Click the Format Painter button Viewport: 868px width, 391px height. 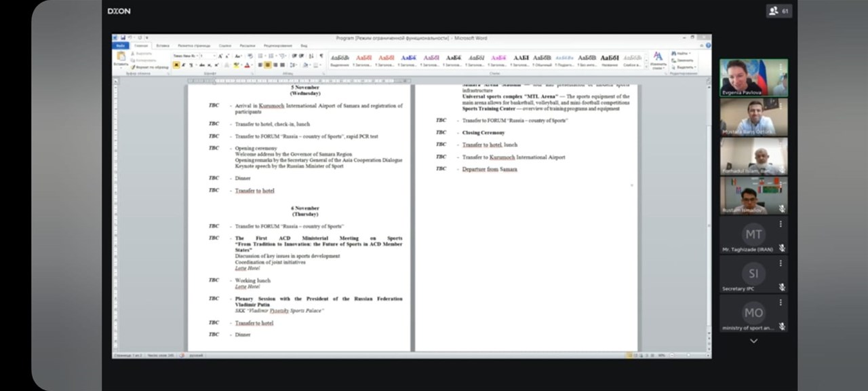click(149, 67)
